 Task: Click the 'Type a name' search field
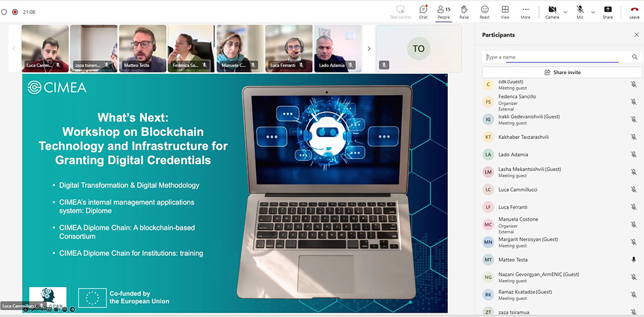557,57
